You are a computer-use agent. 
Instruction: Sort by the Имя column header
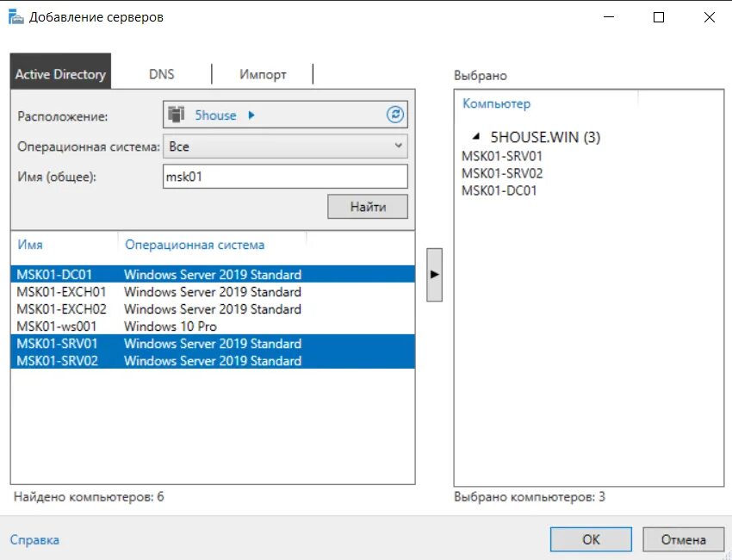(x=30, y=245)
